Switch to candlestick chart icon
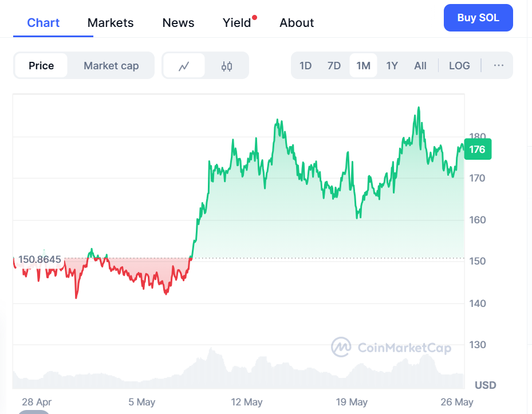This screenshot has height=414, width=532. coord(227,65)
